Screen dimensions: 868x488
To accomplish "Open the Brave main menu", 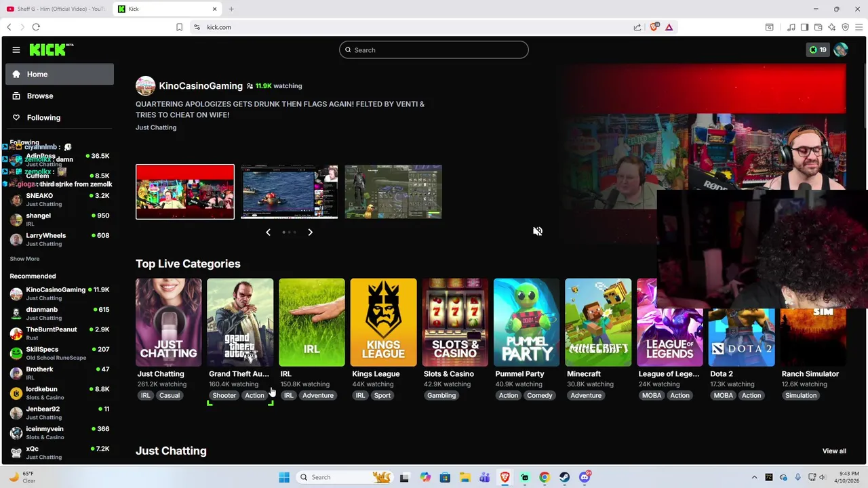I will point(859,27).
